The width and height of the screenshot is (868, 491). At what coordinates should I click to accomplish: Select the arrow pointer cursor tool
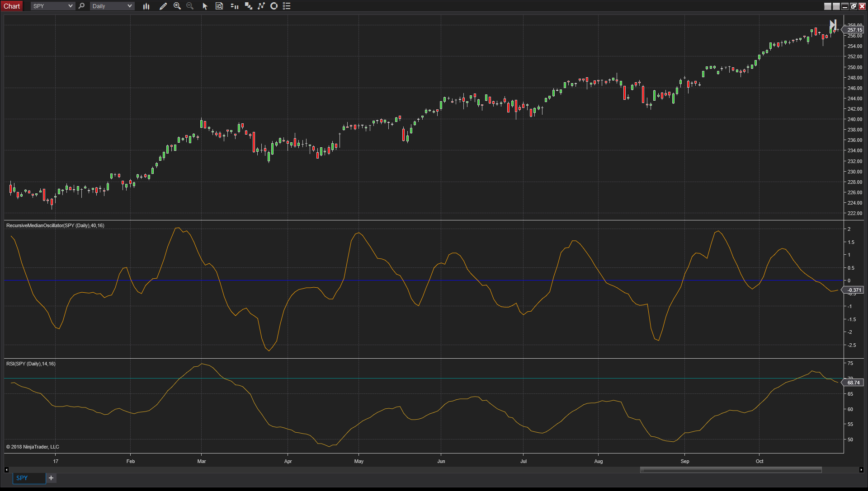pos(205,6)
